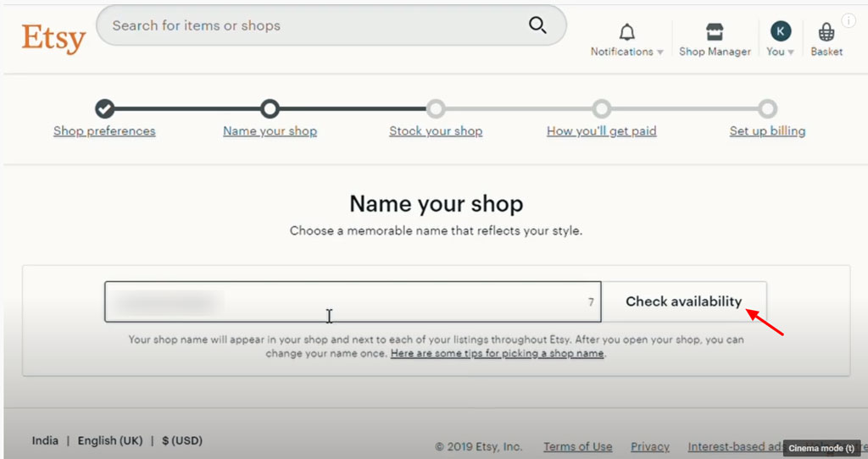
Task: Go to Shop preferences step
Action: (104, 131)
